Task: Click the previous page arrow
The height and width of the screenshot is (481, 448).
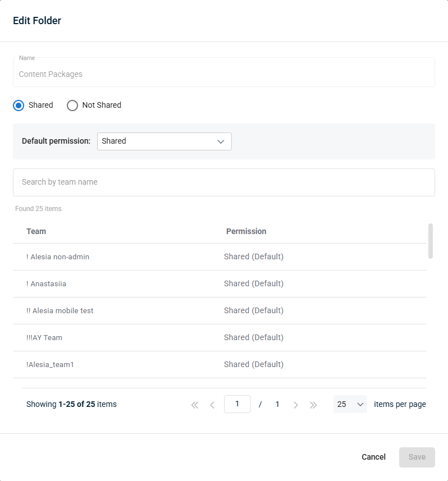Action: tap(212, 405)
